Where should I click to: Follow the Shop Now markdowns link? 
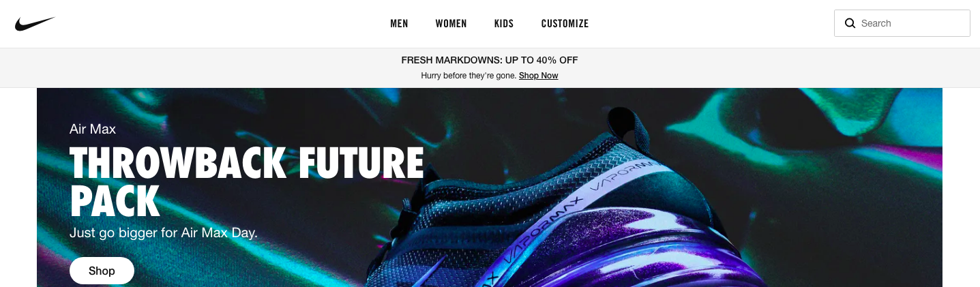click(x=538, y=76)
